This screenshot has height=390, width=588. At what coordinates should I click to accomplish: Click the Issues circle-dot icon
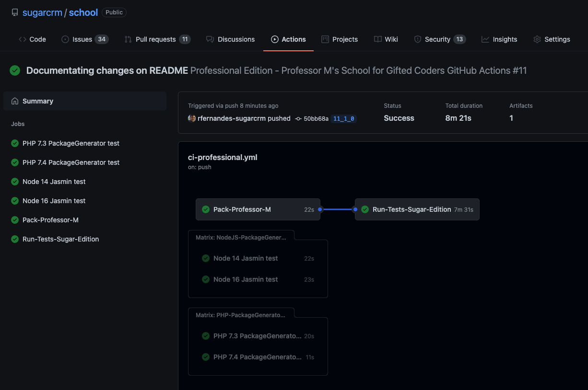65,39
